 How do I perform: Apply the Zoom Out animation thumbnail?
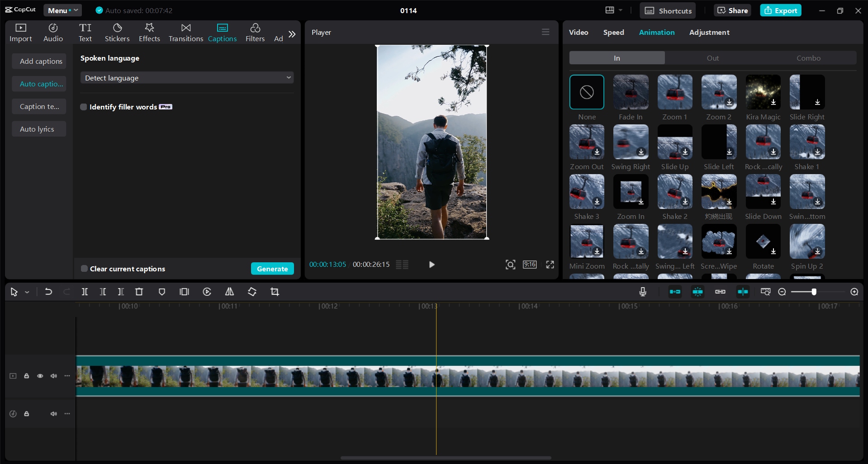click(586, 142)
